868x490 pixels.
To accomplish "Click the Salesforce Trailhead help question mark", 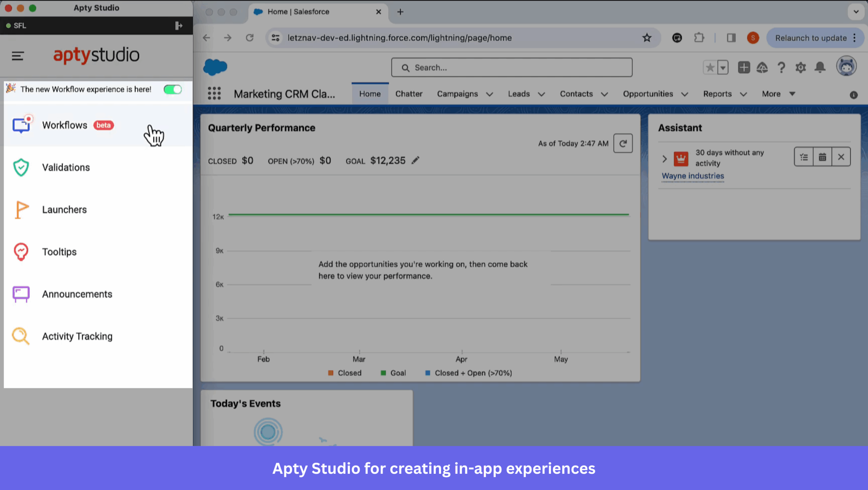I will click(781, 67).
